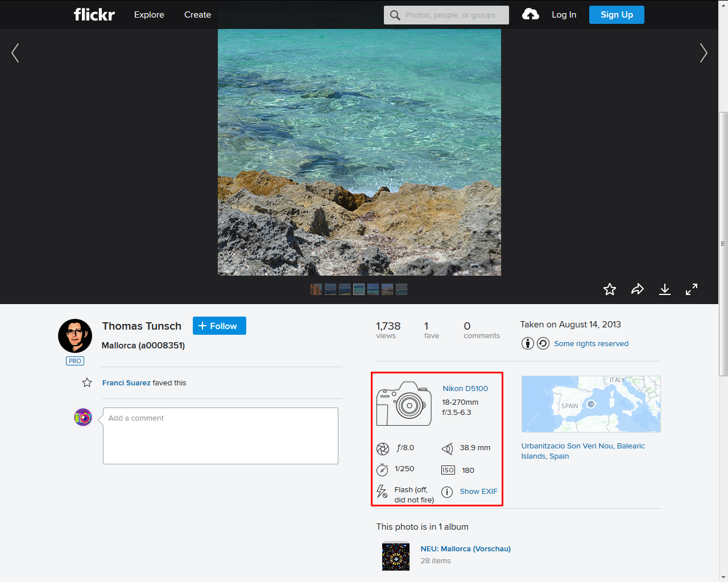Click the commenter camera avatar icon
This screenshot has width=728, height=582.
click(x=83, y=417)
